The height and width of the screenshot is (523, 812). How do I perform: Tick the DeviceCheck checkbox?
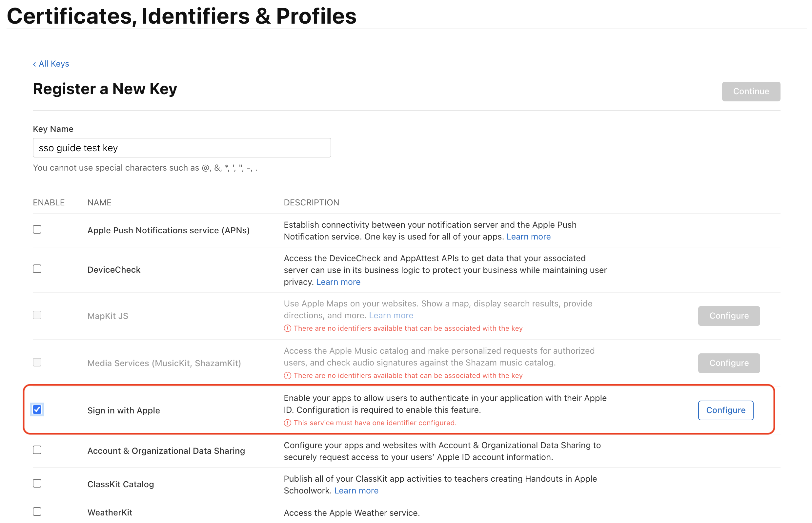(37, 269)
